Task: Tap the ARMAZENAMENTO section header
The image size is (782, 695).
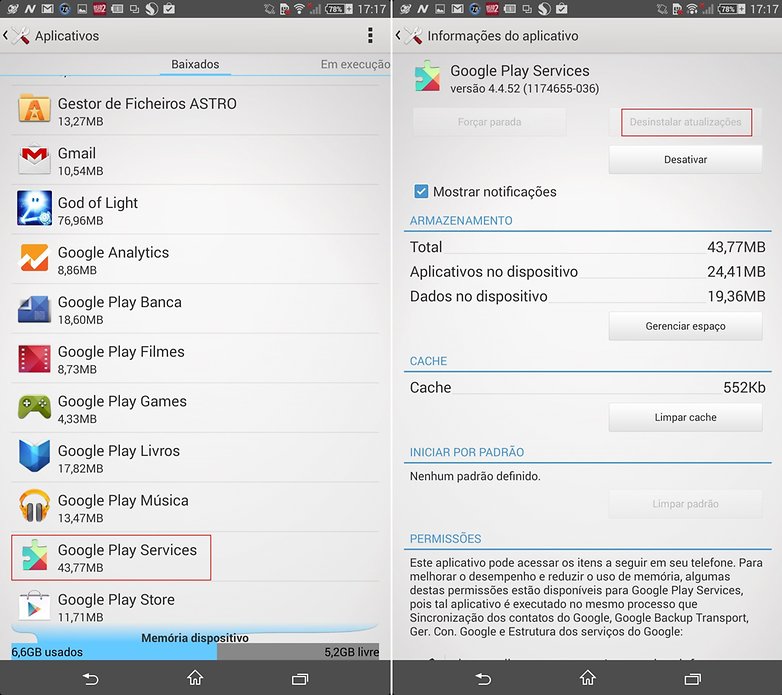Action: tap(461, 221)
